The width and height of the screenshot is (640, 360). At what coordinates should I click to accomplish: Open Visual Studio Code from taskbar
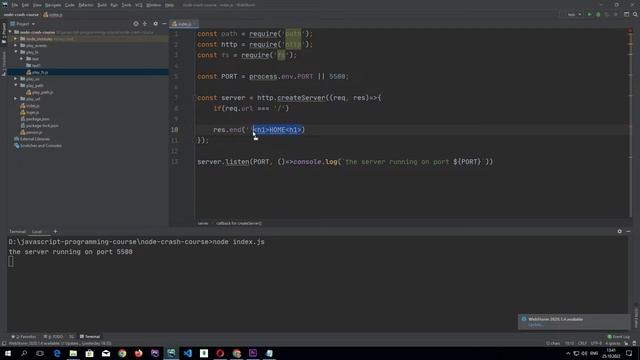[x=187, y=353]
